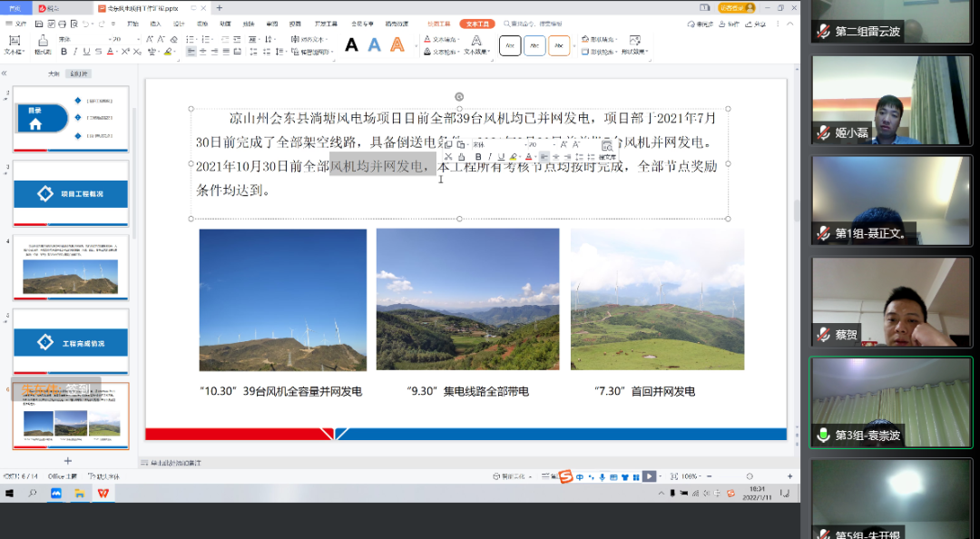Decrease font size with the smaller A icon

point(162,39)
